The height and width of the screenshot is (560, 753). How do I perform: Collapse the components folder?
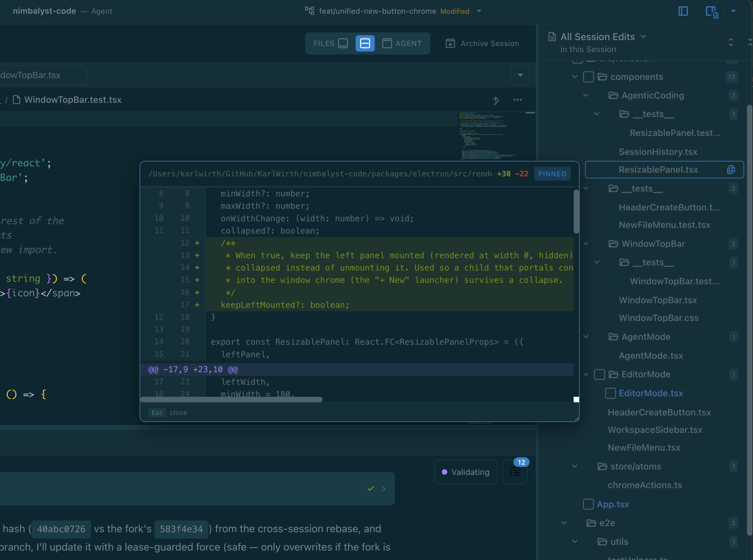pyautogui.click(x=575, y=76)
